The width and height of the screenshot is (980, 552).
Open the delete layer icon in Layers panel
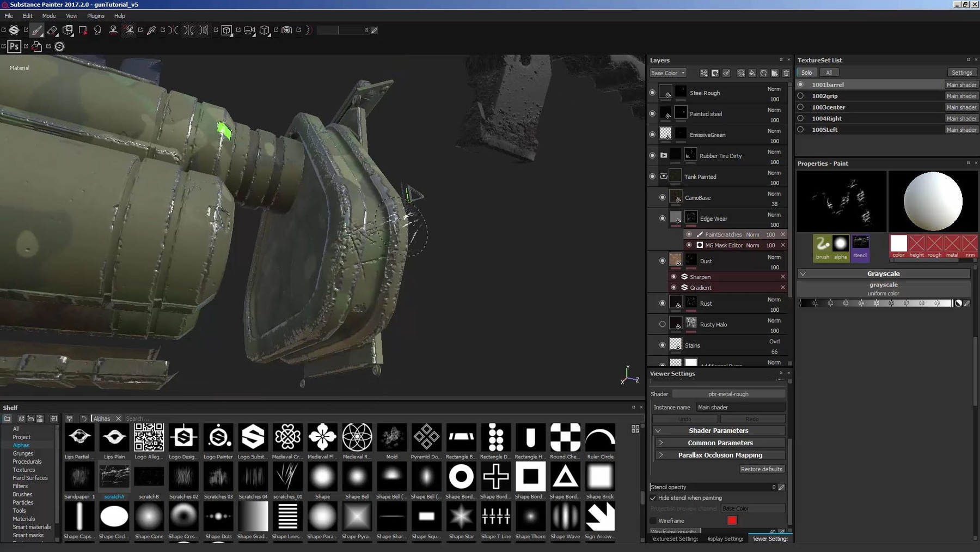click(786, 73)
